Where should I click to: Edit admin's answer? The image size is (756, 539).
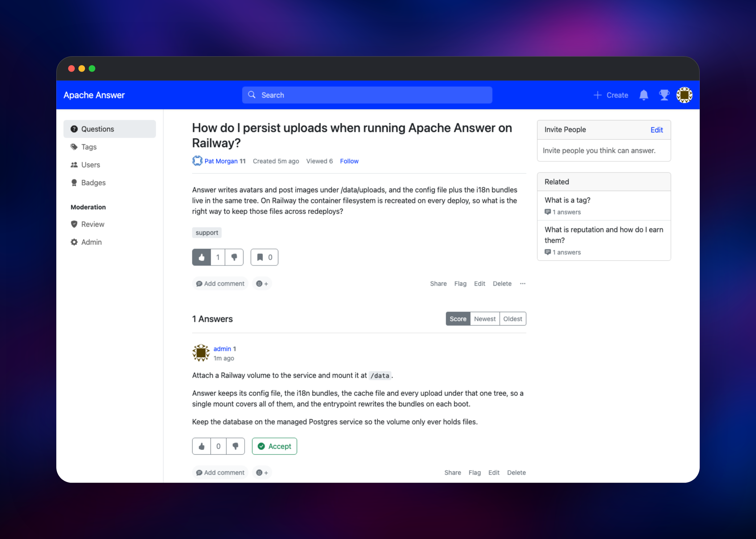[x=494, y=473]
